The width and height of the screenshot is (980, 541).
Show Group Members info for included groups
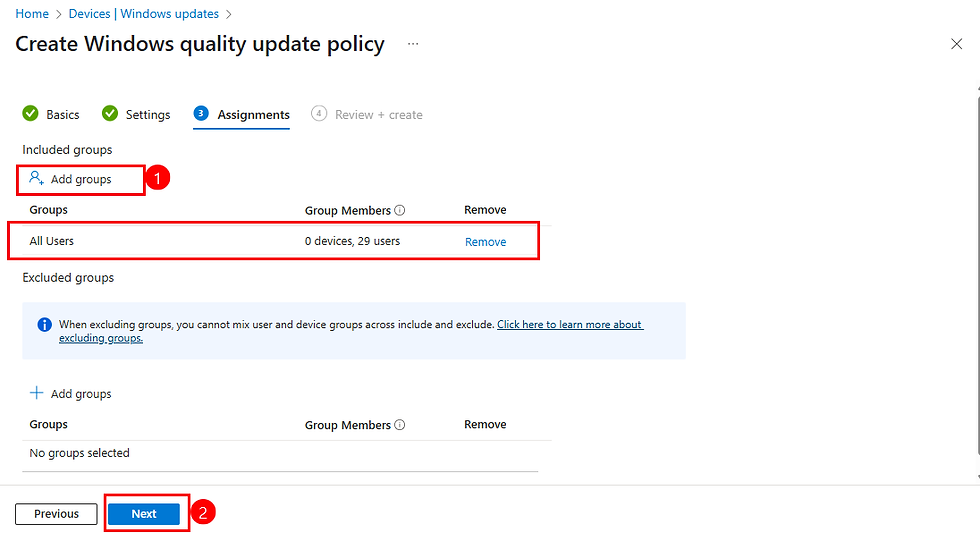400,211
